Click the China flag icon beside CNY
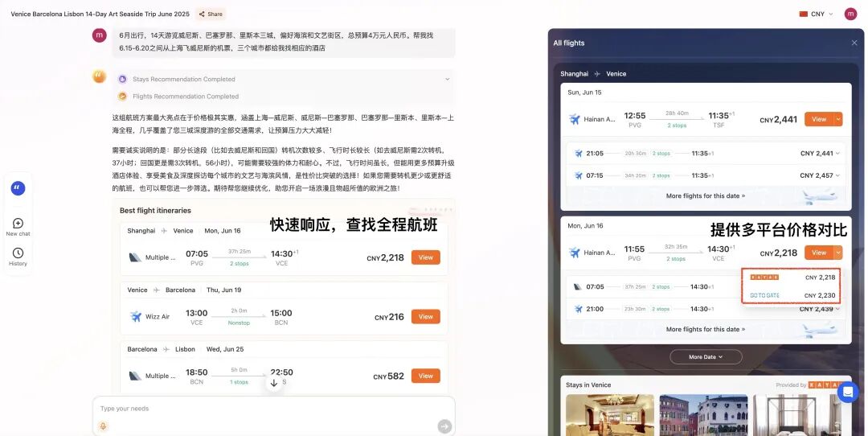The width and height of the screenshot is (868, 436). pos(803,14)
